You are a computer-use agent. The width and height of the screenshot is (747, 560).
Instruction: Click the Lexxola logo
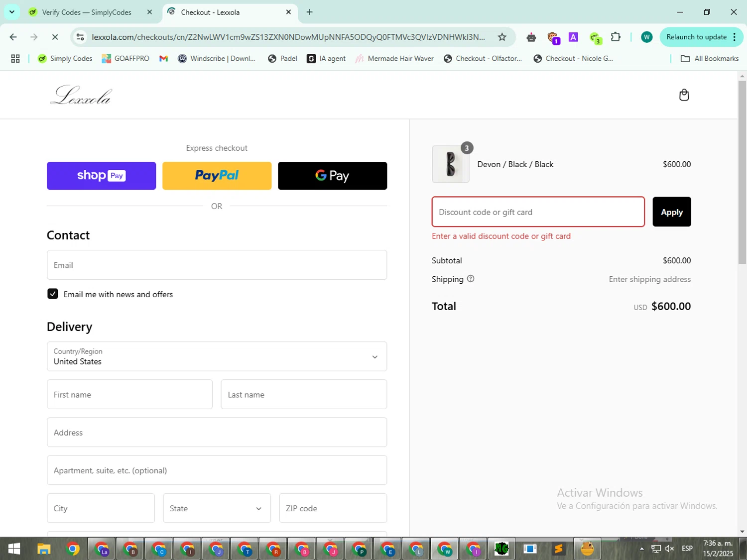coord(81,95)
